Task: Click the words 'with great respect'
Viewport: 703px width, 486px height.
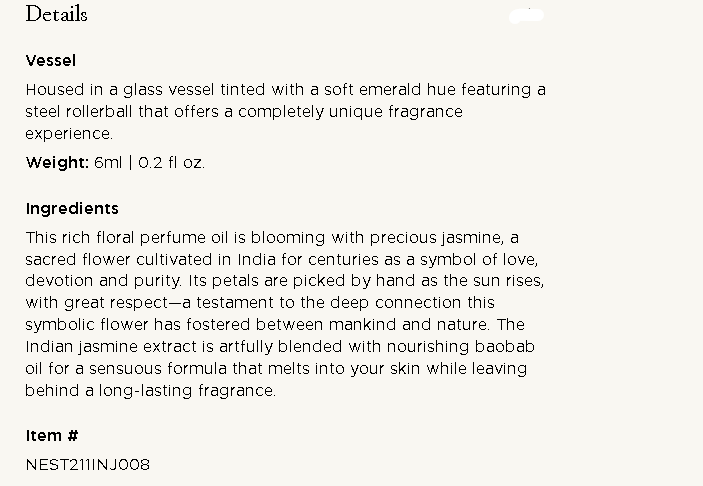Action: 93,303
